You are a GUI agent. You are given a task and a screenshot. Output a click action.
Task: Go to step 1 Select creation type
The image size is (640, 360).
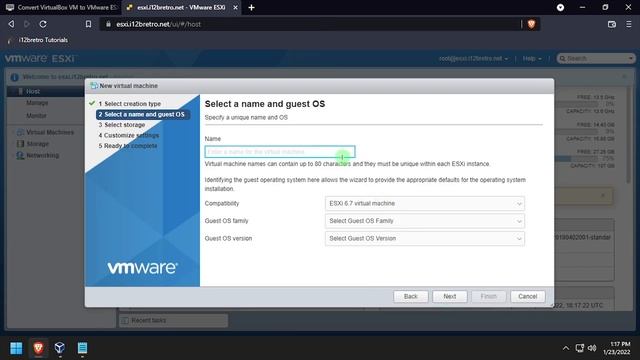coord(129,104)
